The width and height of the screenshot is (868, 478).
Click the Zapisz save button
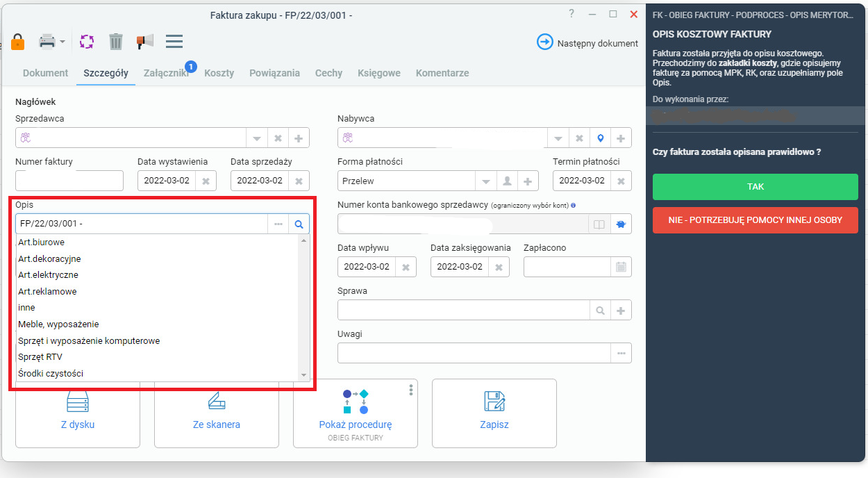click(x=494, y=413)
